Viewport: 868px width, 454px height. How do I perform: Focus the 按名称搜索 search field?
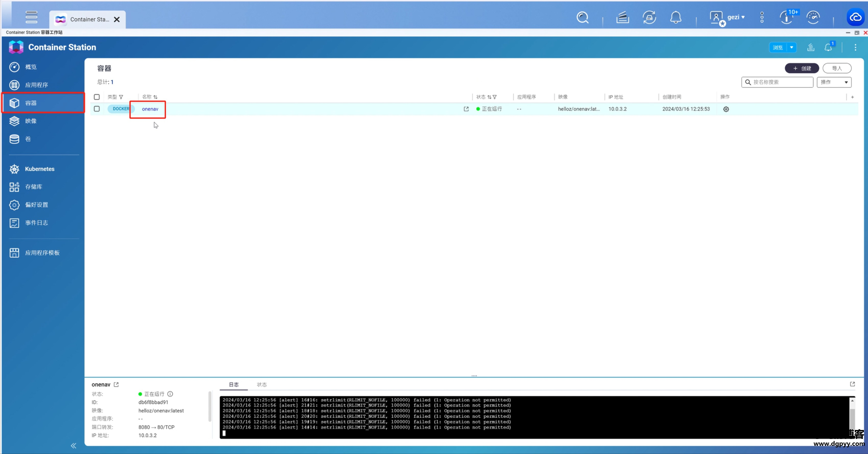pyautogui.click(x=777, y=82)
